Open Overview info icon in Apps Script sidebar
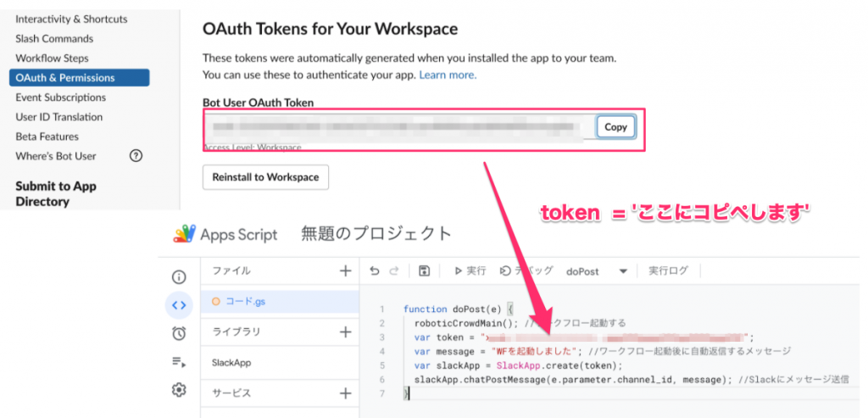The image size is (868, 418). tap(179, 276)
